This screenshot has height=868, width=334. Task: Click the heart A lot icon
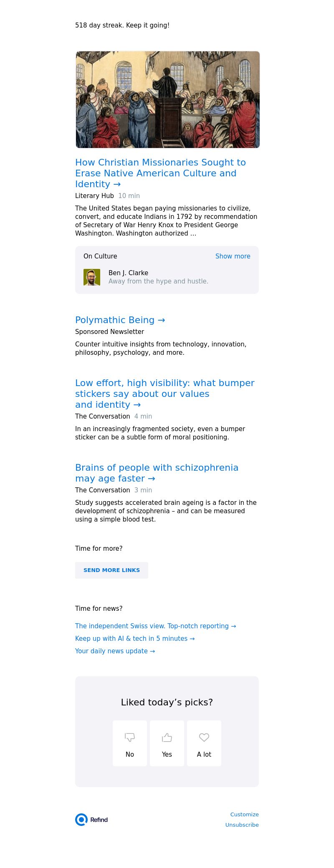tap(204, 738)
